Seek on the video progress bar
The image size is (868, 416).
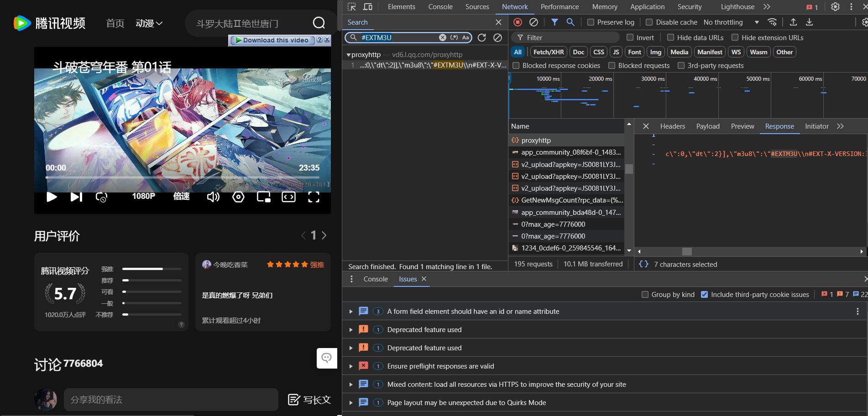pos(183,177)
